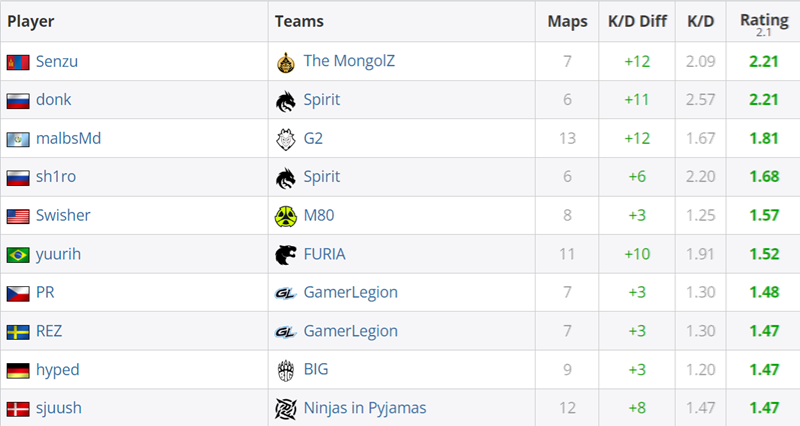Click the Brazilian flag beside yuurih
The height and width of the screenshot is (426, 800).
[x=18, y=255]
